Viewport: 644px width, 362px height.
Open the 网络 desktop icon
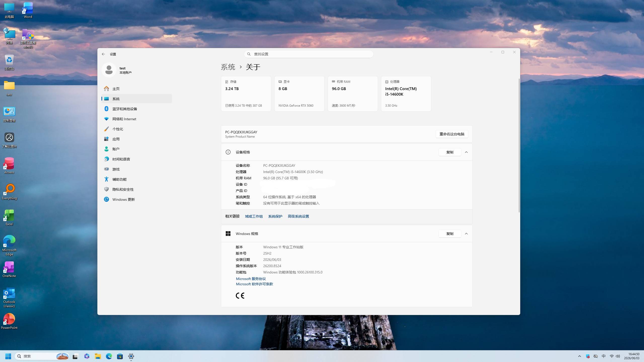click(9, 36)
